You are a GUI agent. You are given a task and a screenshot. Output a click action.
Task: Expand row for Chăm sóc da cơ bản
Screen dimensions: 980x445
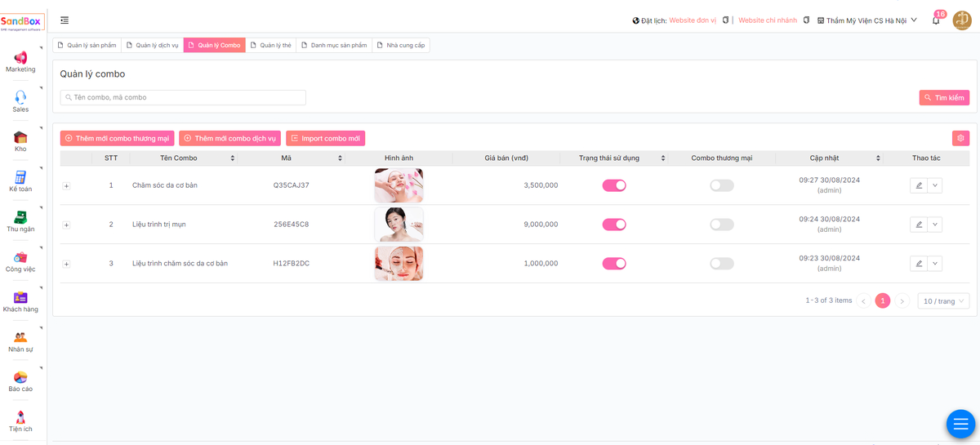66,186
